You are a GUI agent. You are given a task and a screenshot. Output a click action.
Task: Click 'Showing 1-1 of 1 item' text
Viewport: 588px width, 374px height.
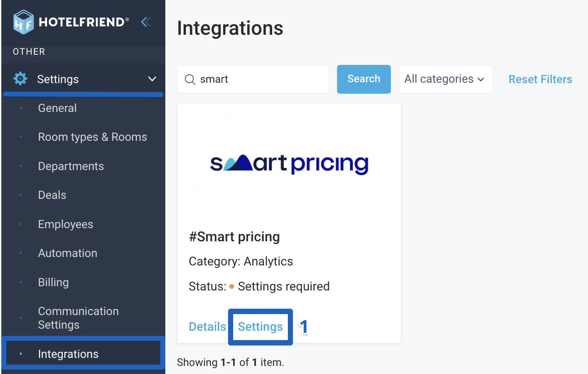tap(231, 363)
